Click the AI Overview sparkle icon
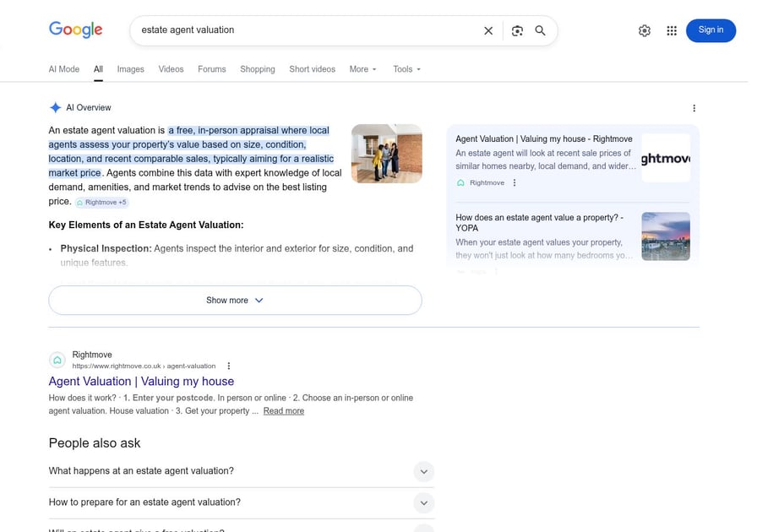Viewport: 757px width, 532px height. coord(56,107)
